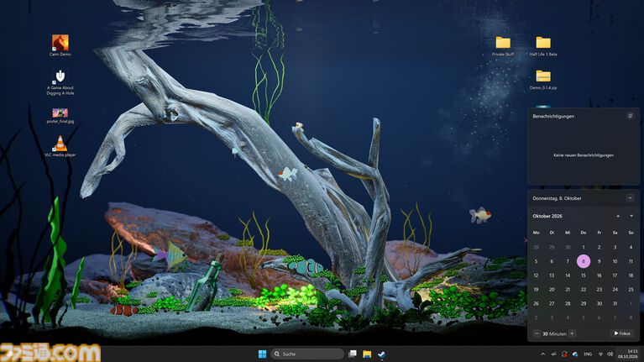Select date 17 in the calendar
This screenshot has width=644, height=362.
pyautogui.click(x=615, y=275)
